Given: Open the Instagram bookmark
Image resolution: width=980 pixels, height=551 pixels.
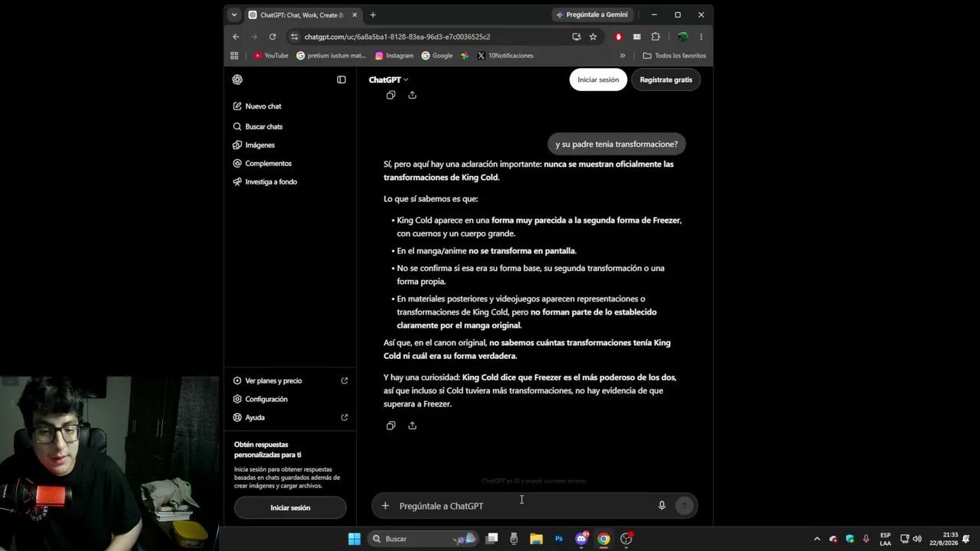Looking at the screenshot, I should click(x=394, y=55).
